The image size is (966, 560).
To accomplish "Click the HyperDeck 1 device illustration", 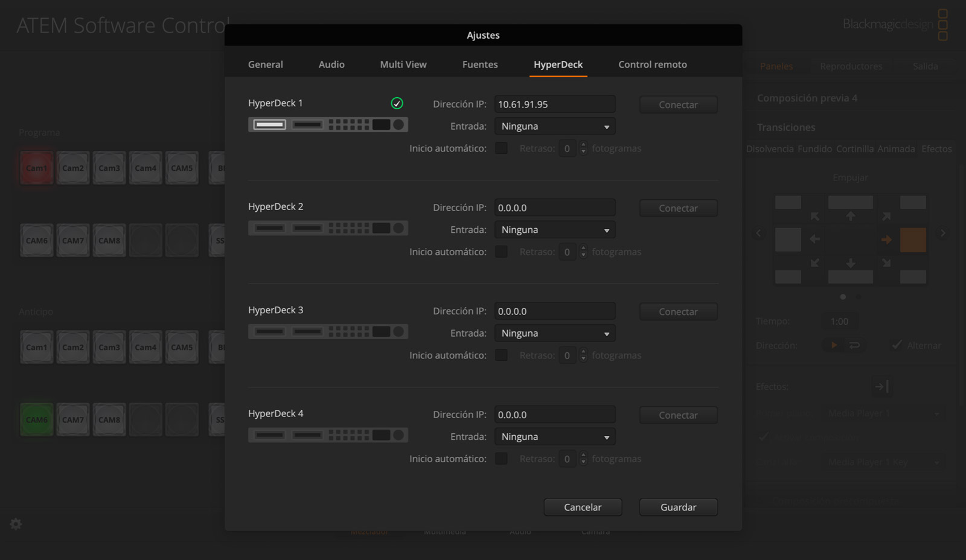I will pos(328,125).
